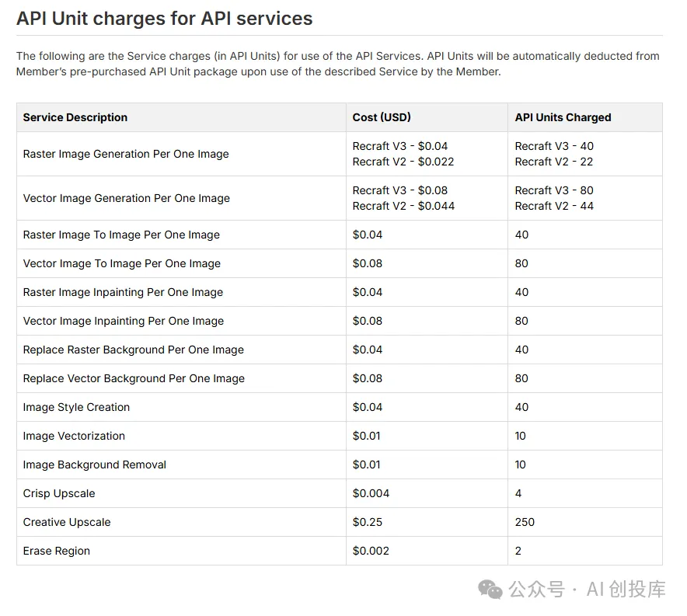
Task: Click the "Recraft V2 - $0.022" cost line
Action: 403,162
